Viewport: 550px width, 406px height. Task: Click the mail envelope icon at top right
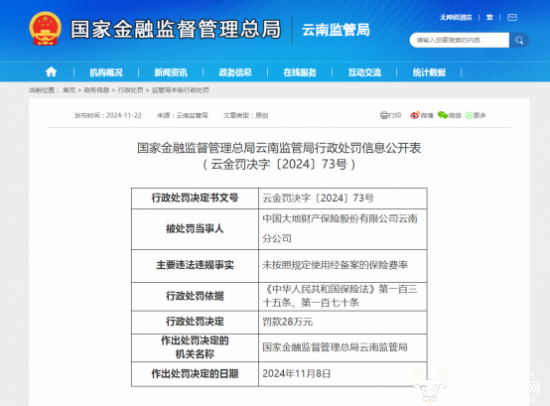pyautogui.click(x=512, y=17)
